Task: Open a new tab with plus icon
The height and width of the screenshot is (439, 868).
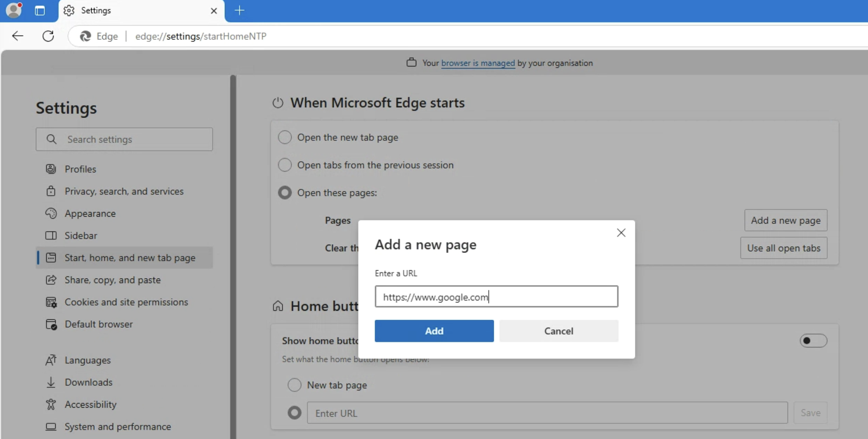Action: [239, 10]
